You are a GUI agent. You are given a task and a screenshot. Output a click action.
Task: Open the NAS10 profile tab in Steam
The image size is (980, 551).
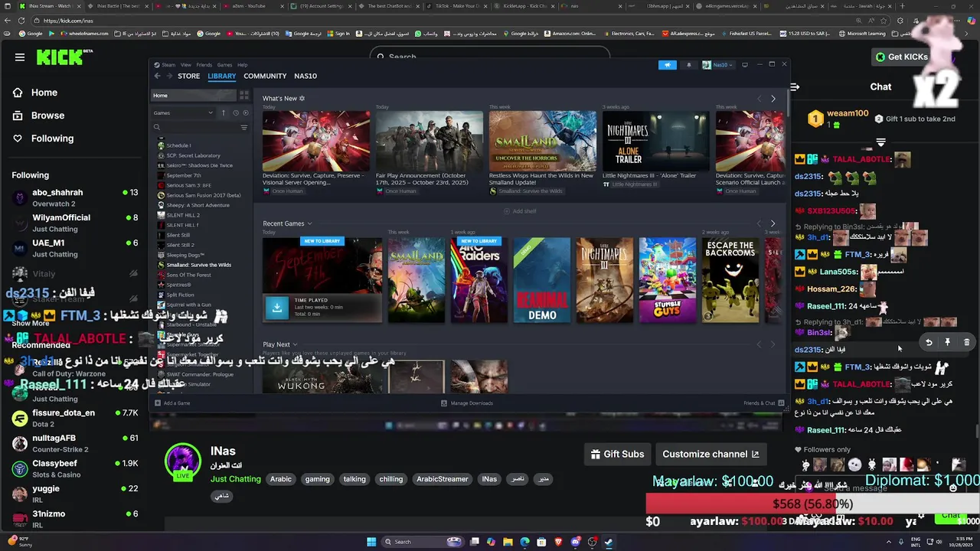click(x=305, y=76)
